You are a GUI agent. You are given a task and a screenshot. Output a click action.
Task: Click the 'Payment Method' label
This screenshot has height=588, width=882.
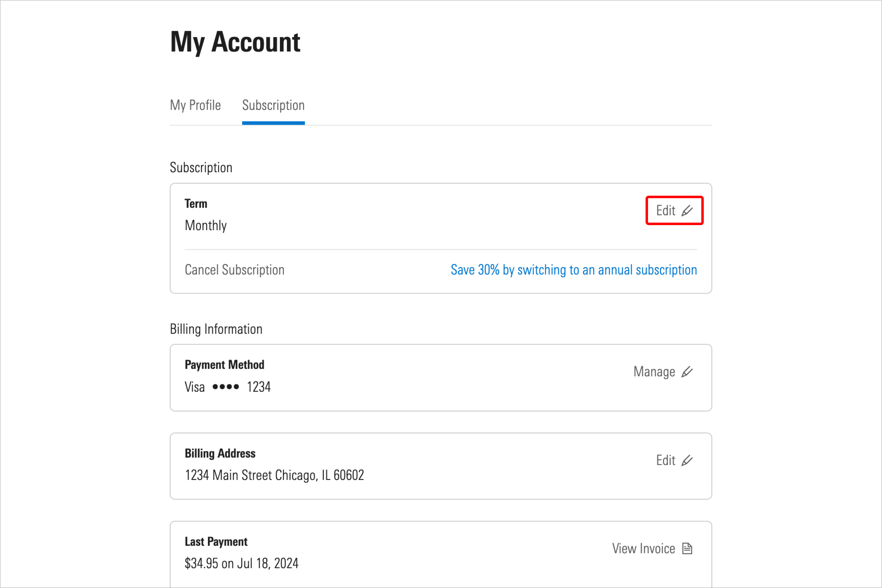click(224, 365)
